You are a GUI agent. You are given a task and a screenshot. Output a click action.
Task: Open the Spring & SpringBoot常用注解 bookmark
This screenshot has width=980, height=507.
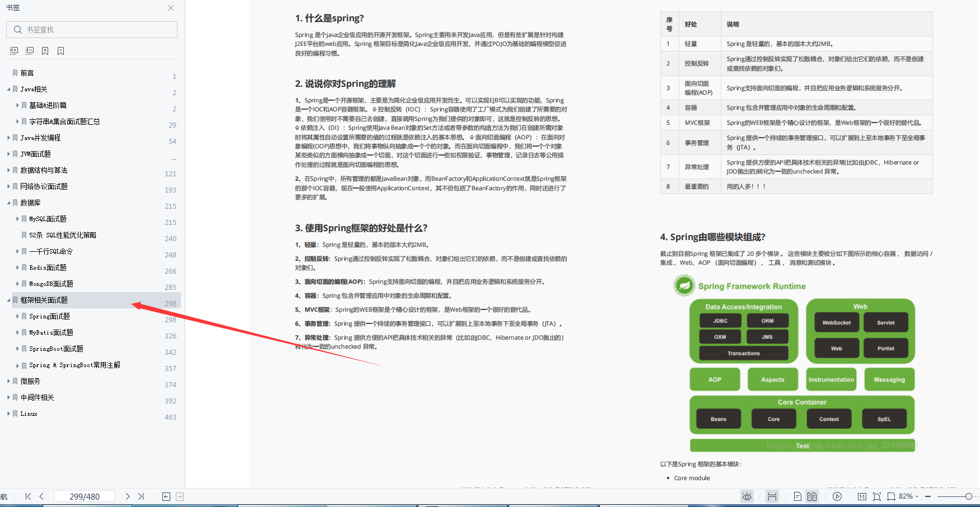click(74, 365)
